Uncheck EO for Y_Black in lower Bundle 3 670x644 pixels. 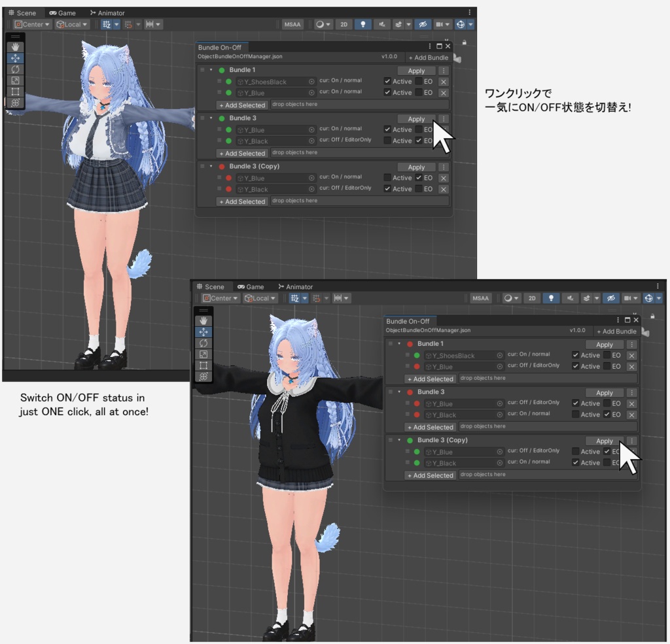tap(607, 415)
